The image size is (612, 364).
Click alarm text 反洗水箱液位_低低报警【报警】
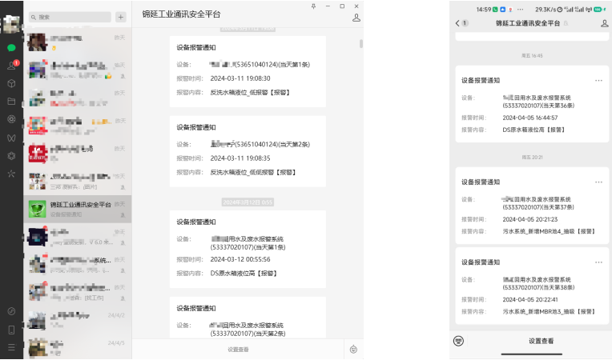tap(253, 172)
